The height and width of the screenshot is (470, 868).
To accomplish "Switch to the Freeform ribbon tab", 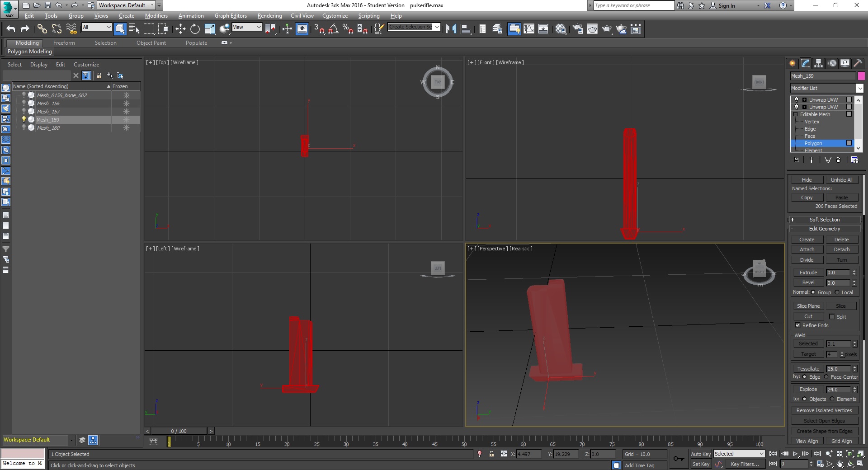I will tap(64, 42).
